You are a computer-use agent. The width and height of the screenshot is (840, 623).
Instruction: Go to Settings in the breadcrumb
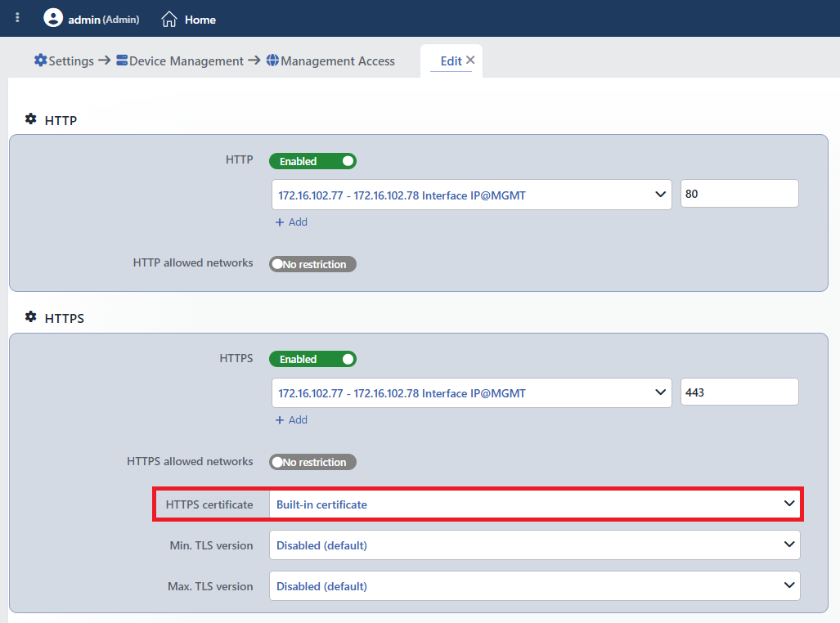tap(71, 61)
